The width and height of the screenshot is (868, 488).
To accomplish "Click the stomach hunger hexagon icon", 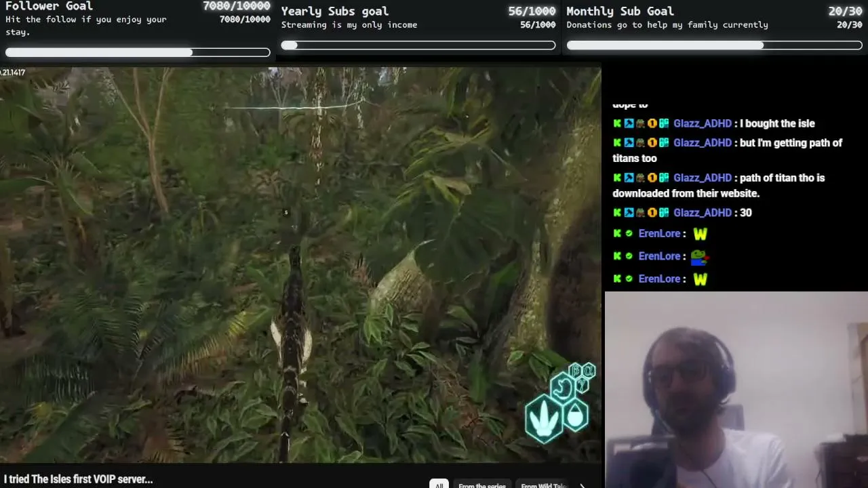I will (x=562, y=388).
